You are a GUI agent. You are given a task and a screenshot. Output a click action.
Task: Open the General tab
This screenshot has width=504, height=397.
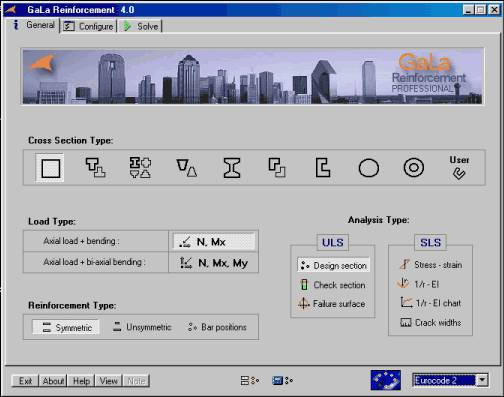(33, 25)
